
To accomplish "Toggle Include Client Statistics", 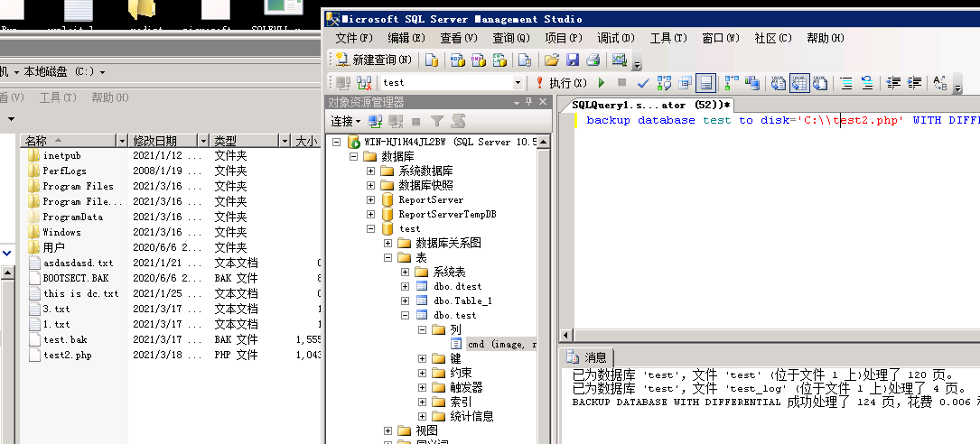I will pos(752,82).
